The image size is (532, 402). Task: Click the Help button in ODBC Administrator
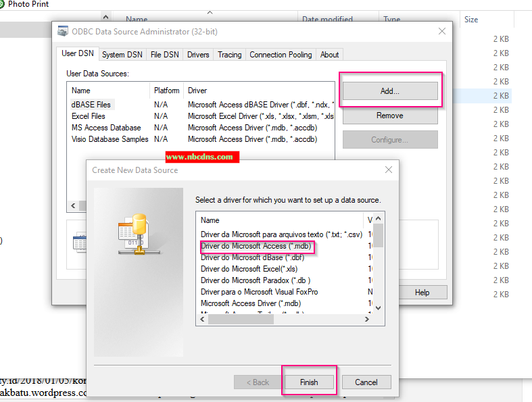[x=422, y=293]
